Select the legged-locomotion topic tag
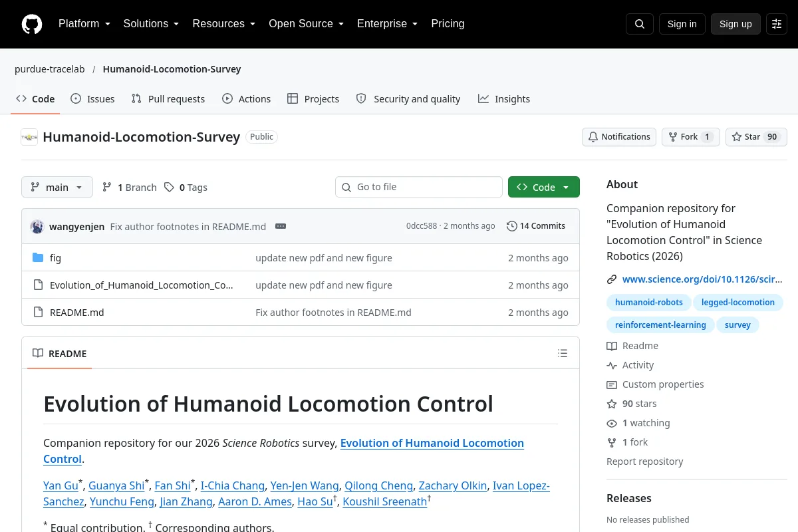The height and width of the screenshot is (532, 798). coord(738,303)
